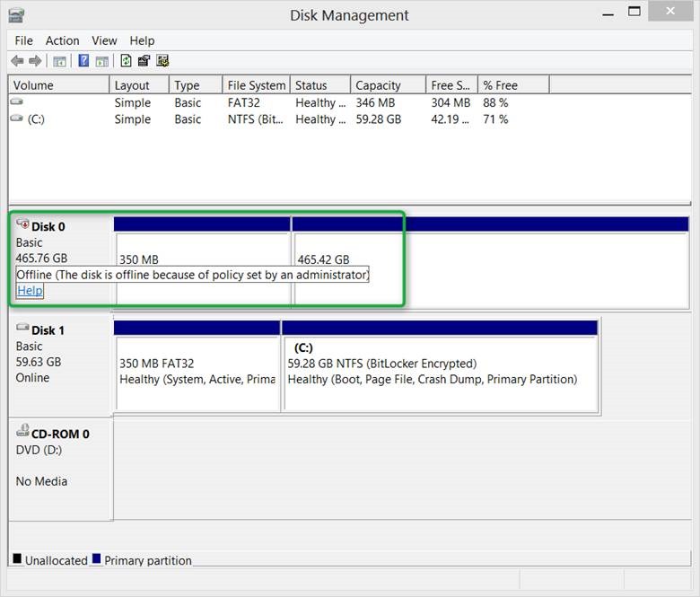Screen dimensions: 700x597
Task: Sort by the Capacity column header
Action: point(389,85)
